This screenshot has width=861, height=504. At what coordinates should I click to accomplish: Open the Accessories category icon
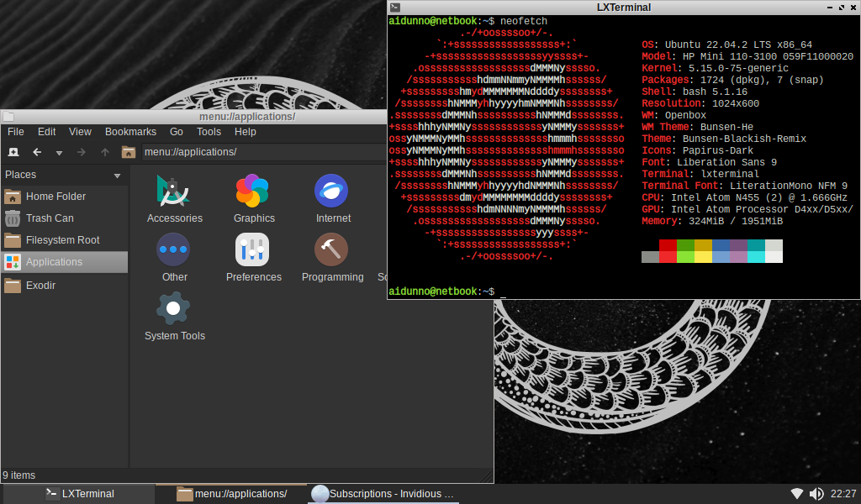pos(174,192)
